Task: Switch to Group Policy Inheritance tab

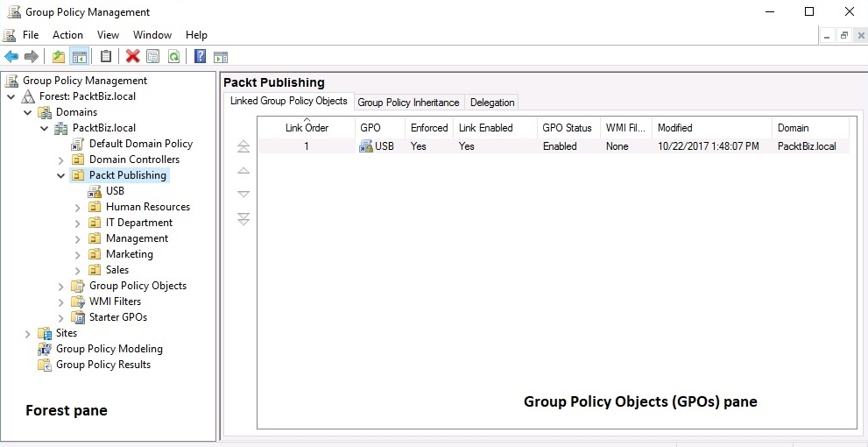Action: click(x=408, y=103)
